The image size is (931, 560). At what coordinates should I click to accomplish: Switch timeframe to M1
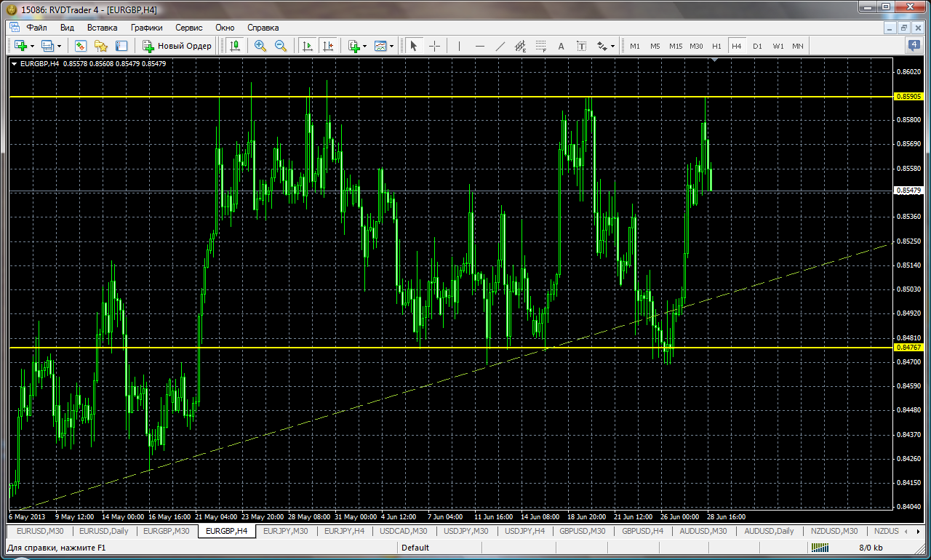click(x=635, y=46)
